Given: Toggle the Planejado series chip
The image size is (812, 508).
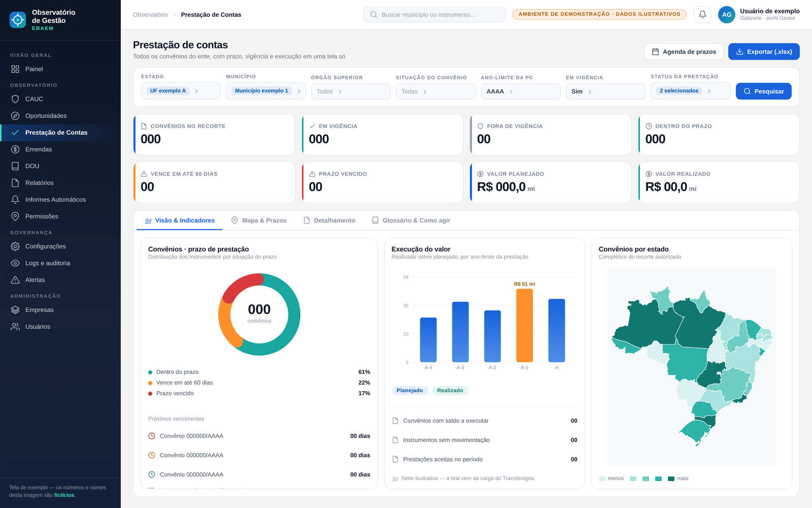Looking at the screenshot, I should (410, 391).
